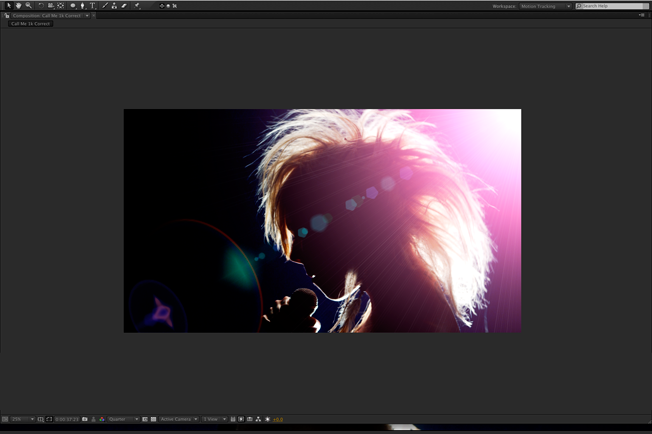Viewport: 652px width, 434px height.
Task: Toggle region of interest button
Action: [145, 419]
